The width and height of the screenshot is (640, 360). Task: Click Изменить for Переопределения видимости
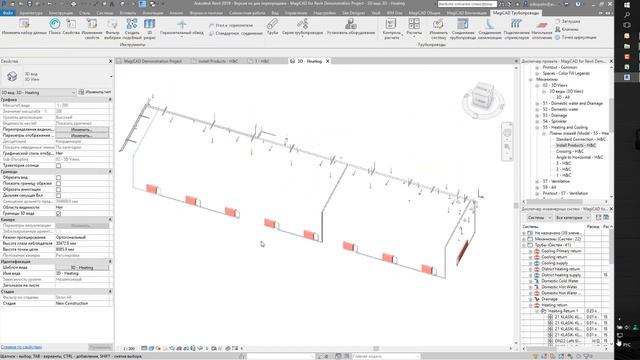point(82,129)
